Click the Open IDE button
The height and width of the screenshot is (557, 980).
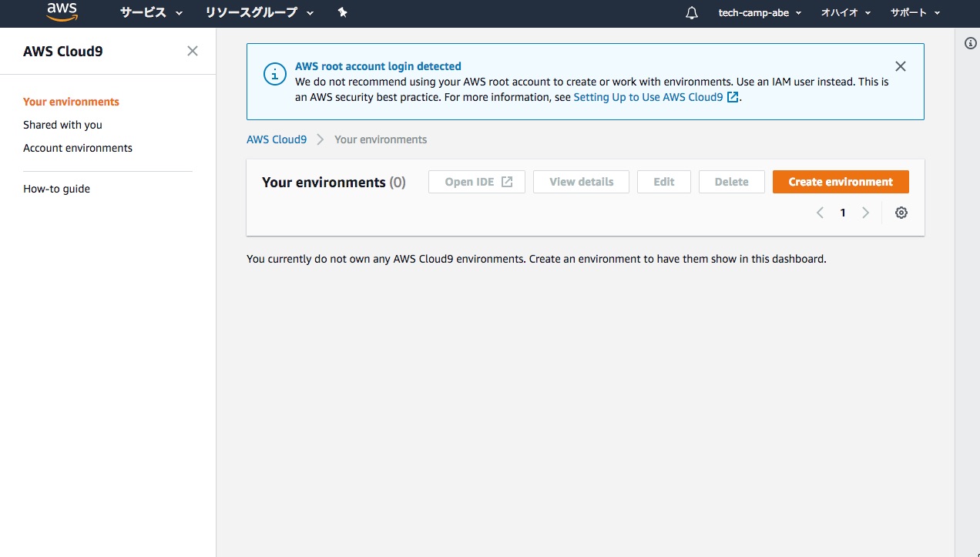pos(477,182)
